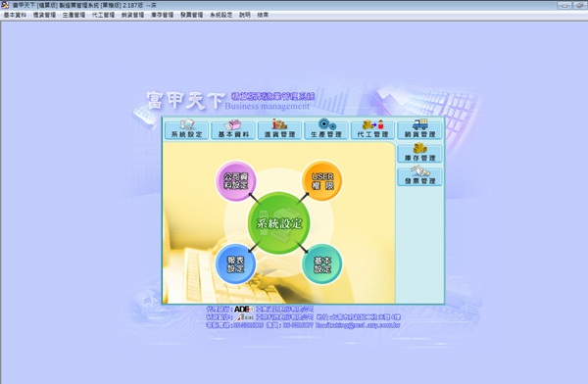Open the 代工管理 menu in menu bar

(103, 15)
